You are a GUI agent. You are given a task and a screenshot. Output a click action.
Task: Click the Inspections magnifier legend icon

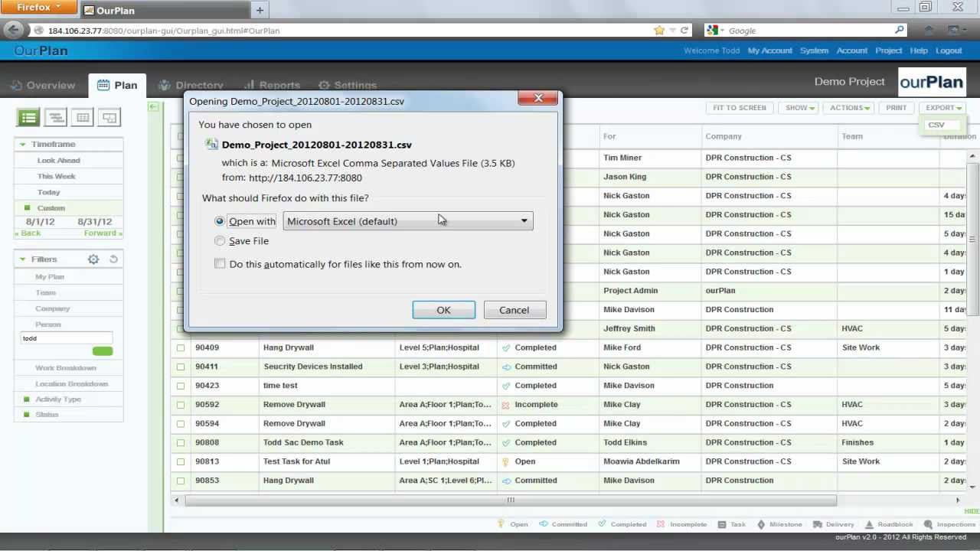(x=928, y=524)
